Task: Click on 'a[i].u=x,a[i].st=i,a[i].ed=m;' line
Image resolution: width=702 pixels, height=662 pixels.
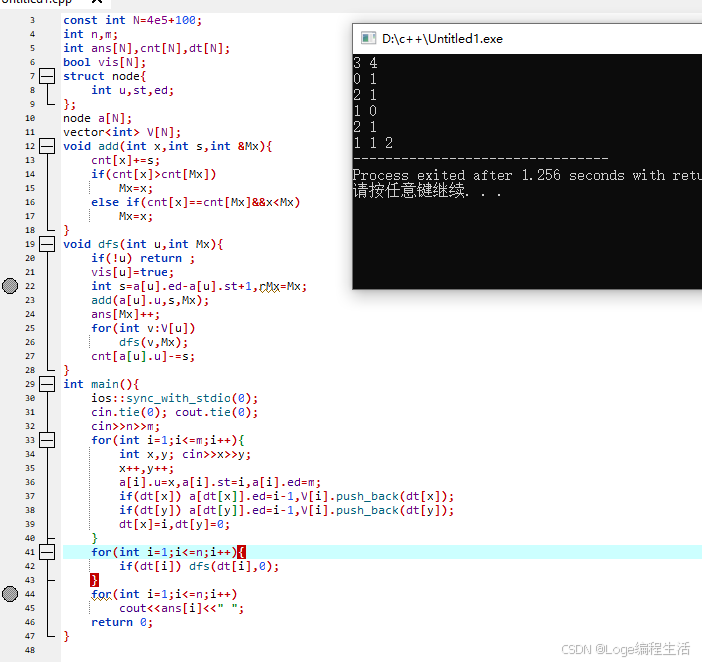Action: click(220, 482)
